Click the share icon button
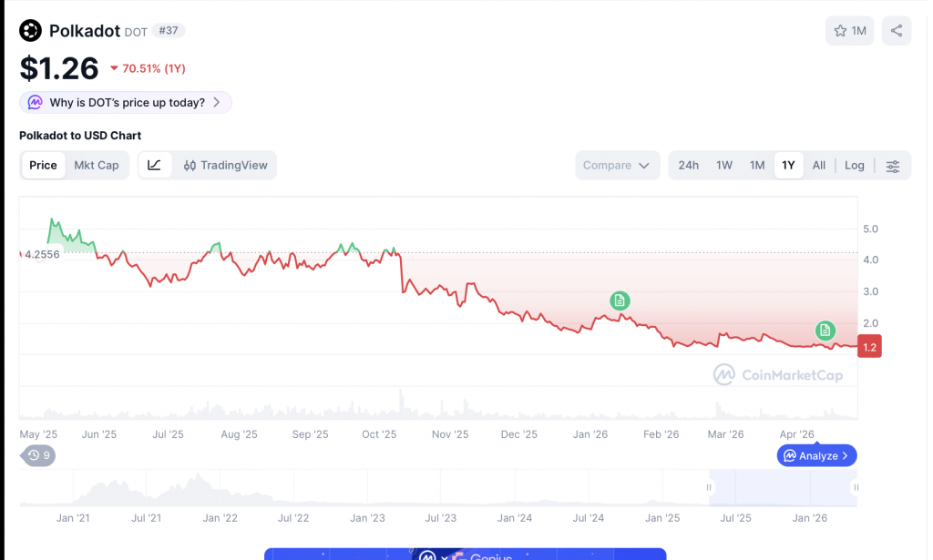933x560 pixels. coord(897,31)
